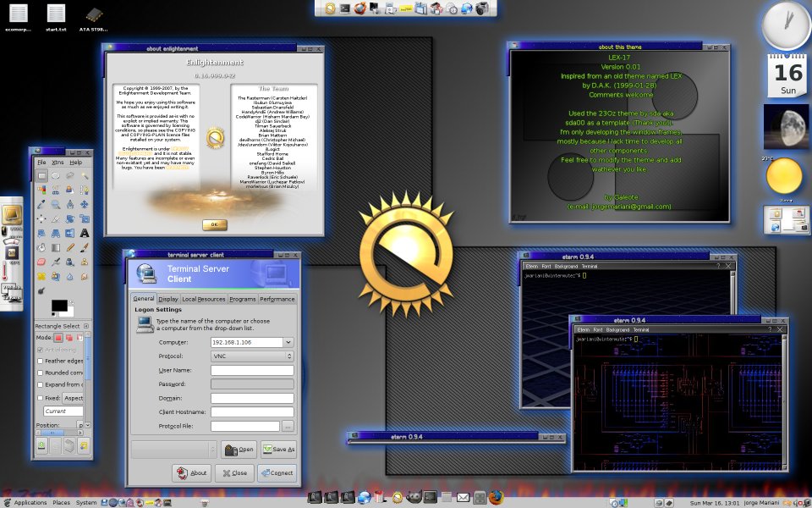Select the Flip tool
812x508 pixels.
(x=70, y=234)
